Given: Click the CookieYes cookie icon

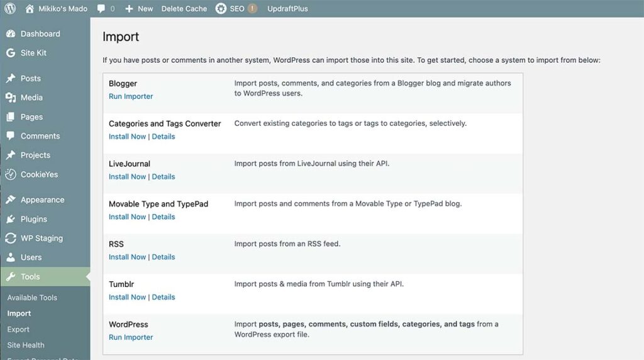Looking at the screenshot, I should tap(11, 174).
